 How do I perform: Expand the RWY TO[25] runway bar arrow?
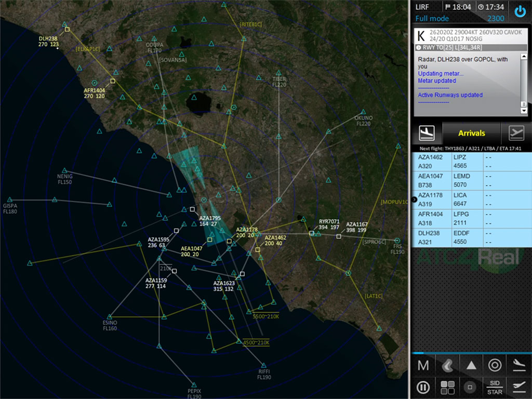pyautogui.click(x=419, y=47)
